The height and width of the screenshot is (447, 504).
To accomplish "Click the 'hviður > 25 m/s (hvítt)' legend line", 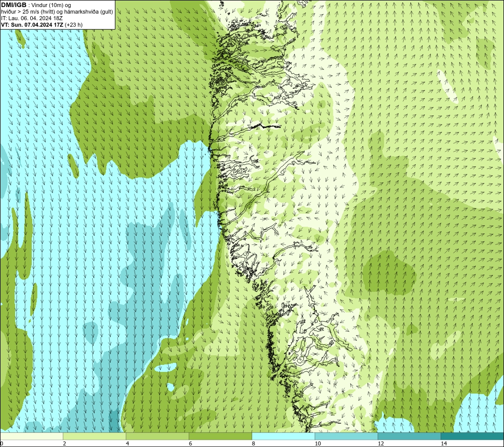I will 57,12.
